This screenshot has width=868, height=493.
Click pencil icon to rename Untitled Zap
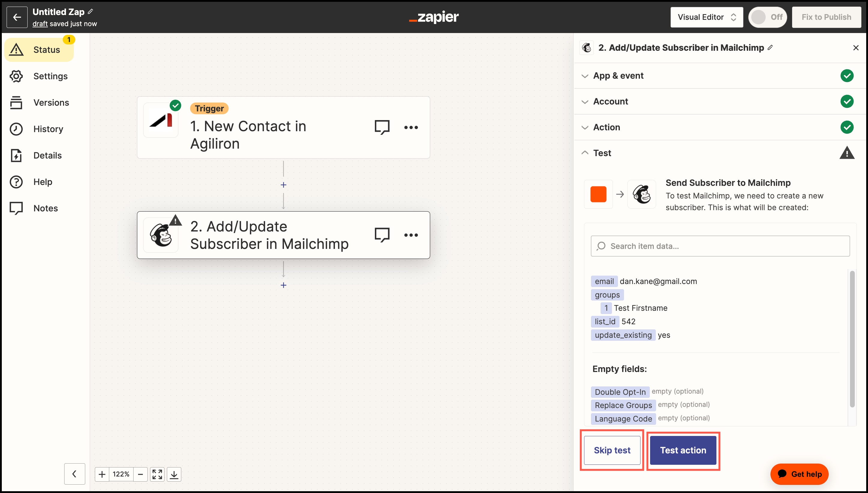[x=90, y=11]
